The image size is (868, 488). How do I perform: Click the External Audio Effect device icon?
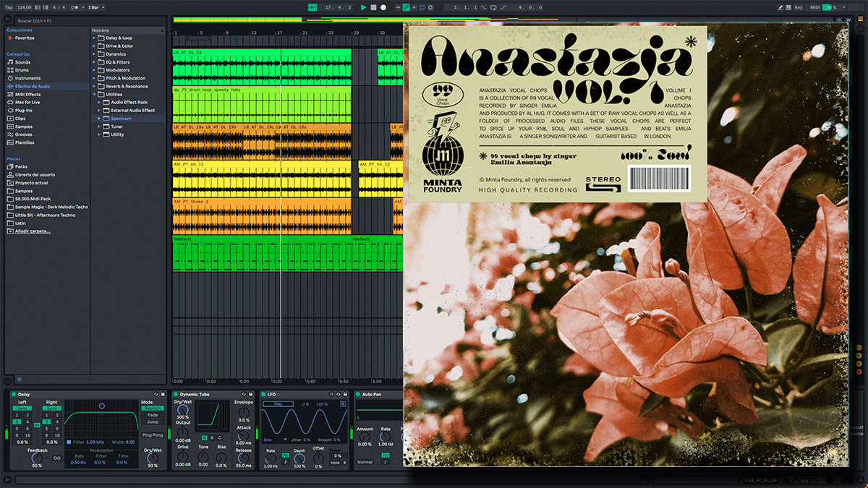[x=106, y=110]
